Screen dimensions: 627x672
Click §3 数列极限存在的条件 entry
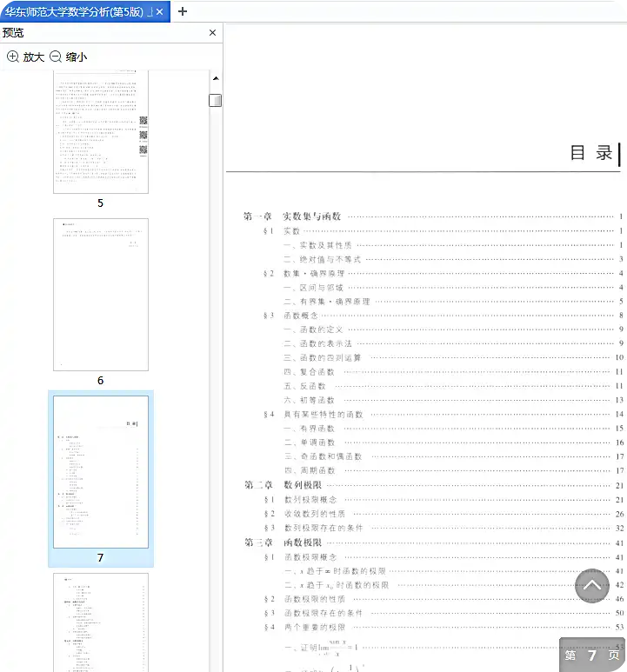pos(444,528)
